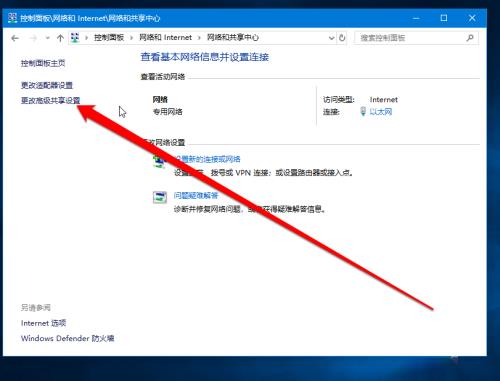
Task: Go up one level with the up arrow
Action: tap(60, 38)
